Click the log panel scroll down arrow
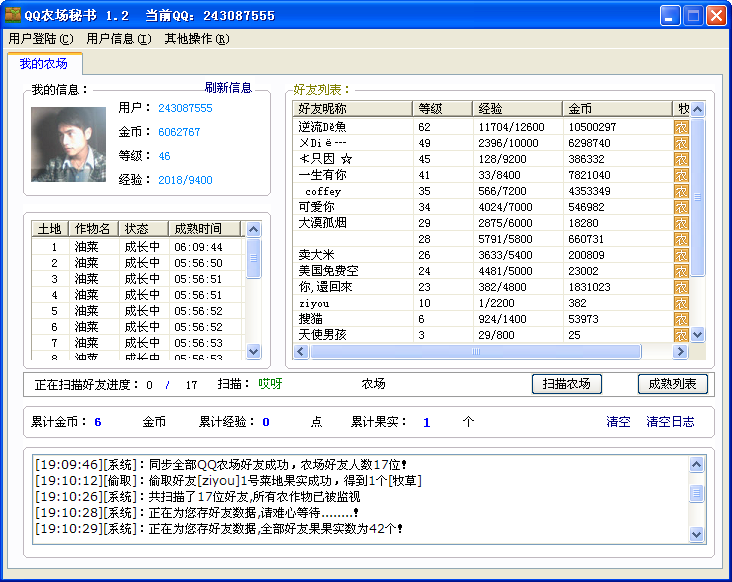The width and height of the screenshot is (732, 582). pos(697,535)
